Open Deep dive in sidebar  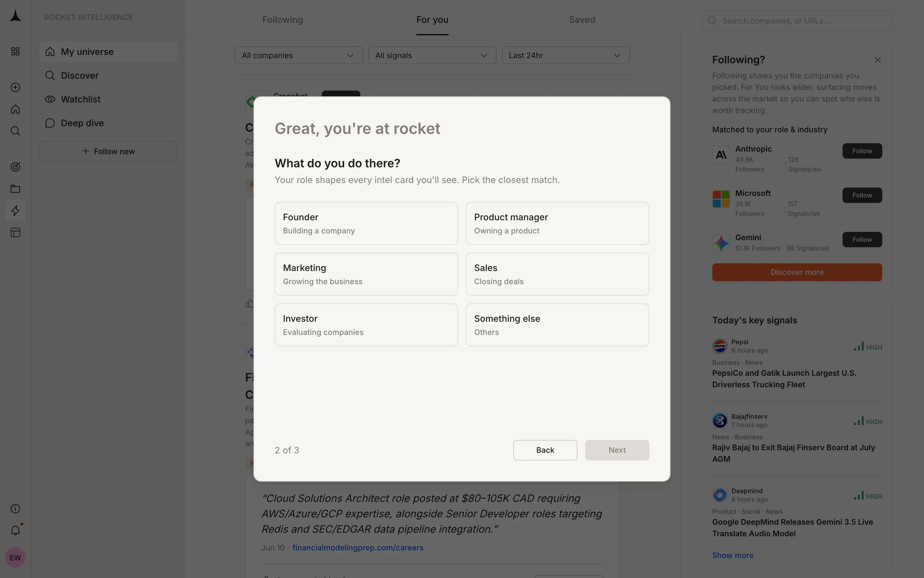[108, 123]
